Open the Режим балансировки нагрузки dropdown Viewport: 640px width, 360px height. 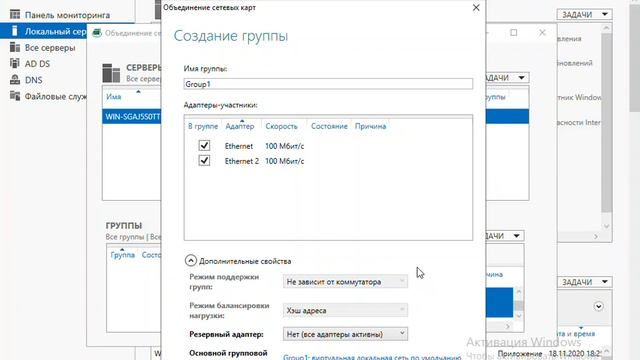click(345, 310)
